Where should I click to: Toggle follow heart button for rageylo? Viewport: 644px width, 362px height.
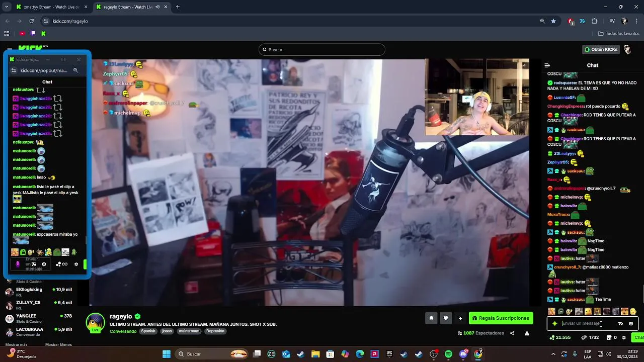pyautogui.click(x=446, y=318)
